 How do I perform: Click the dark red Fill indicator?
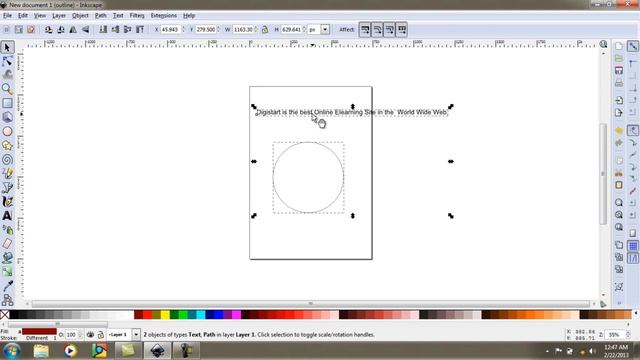(39, 331)
